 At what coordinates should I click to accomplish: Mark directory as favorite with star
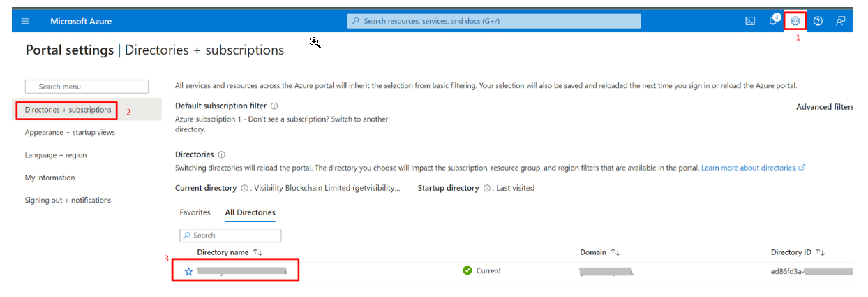tap(188, 271)
